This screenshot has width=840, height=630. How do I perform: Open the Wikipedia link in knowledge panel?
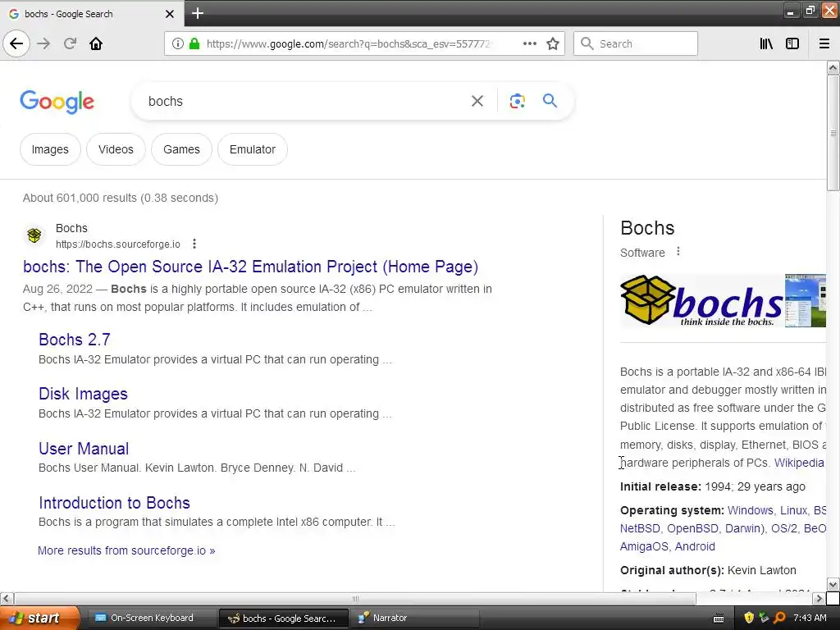799,463
